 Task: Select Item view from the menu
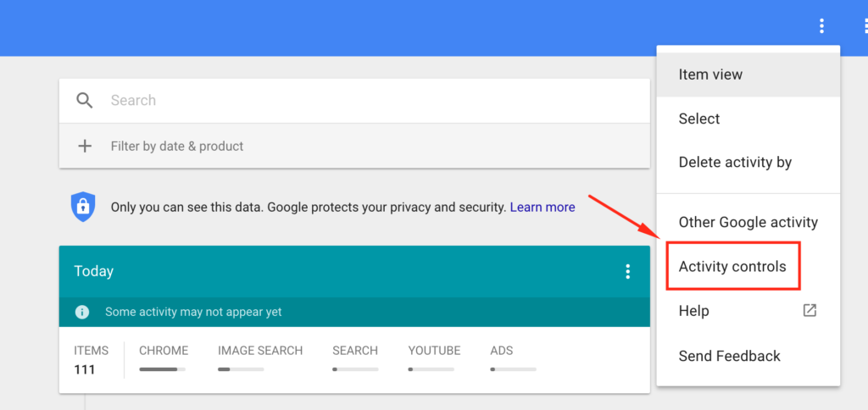click(x=710, y=75)
